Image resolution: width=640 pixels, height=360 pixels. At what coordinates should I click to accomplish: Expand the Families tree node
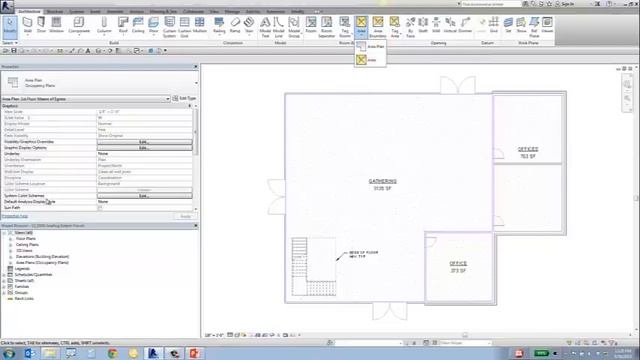coord(4,287)
